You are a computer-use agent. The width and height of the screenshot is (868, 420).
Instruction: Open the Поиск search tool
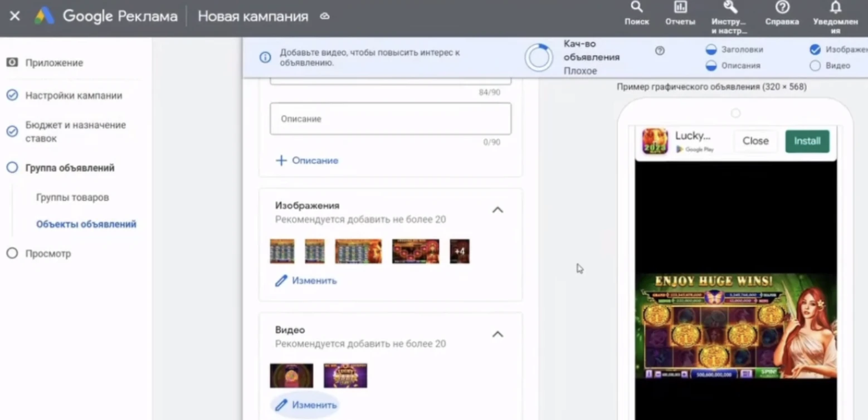click(637, 13)
